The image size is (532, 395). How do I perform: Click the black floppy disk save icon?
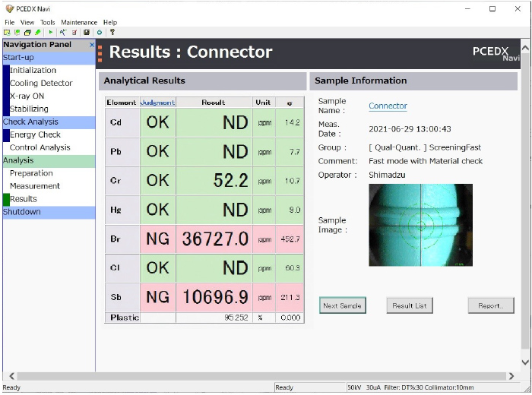click(87, 32)
